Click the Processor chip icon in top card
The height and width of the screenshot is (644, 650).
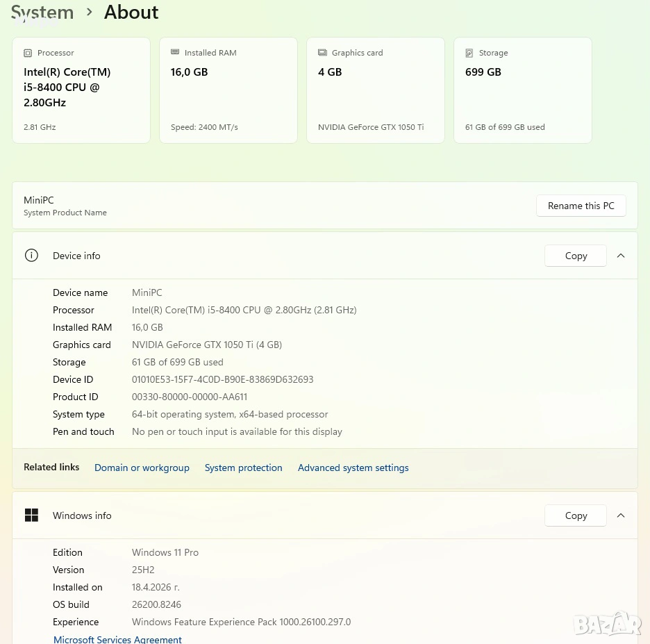point(28,53)
